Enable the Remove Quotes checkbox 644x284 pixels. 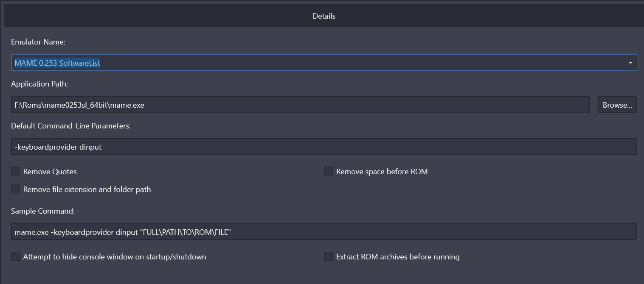click(16, 171)
